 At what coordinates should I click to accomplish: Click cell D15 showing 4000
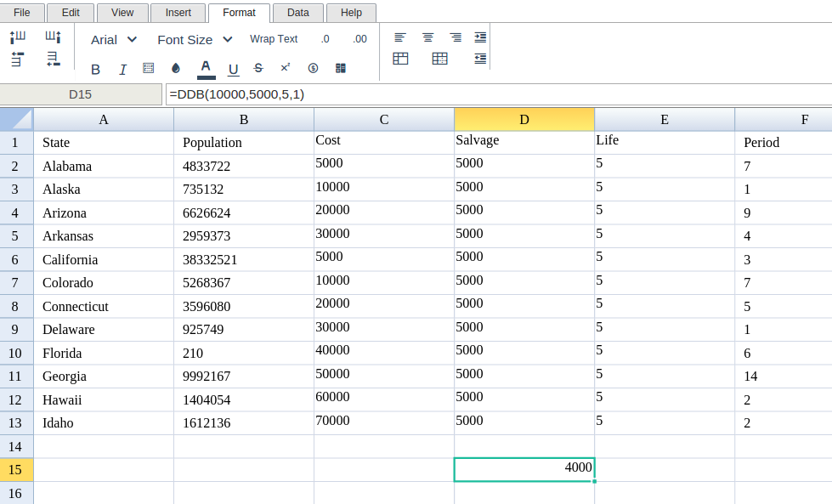tap(524, 469)
